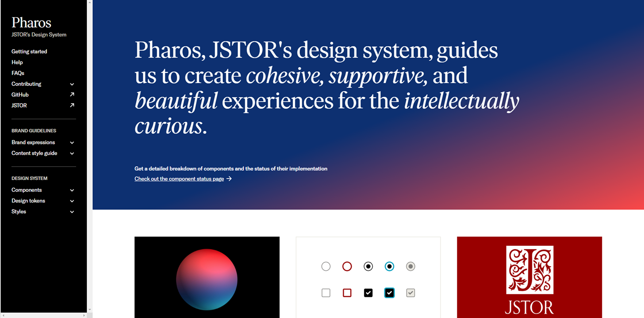The height and width of the screenshot is (318, 644).
Task: Open the FAQs page
Action: 18,73
